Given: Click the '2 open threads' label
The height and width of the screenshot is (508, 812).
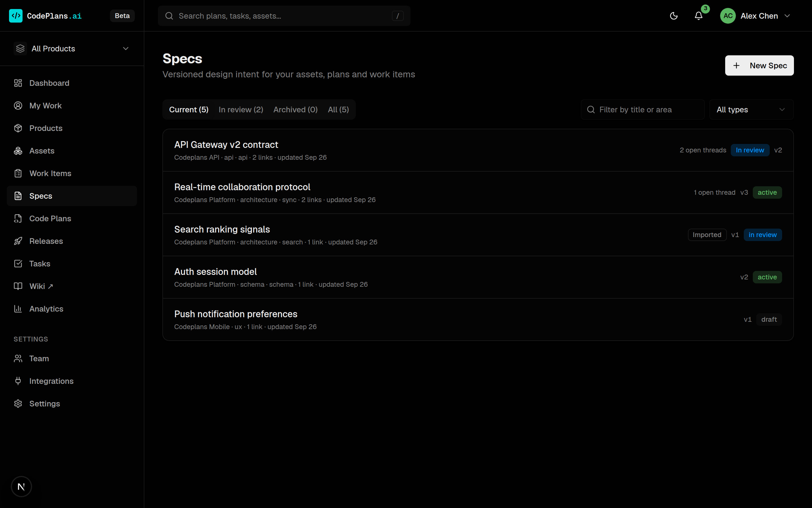Looking at the screenshot, I should pos(703,150).
